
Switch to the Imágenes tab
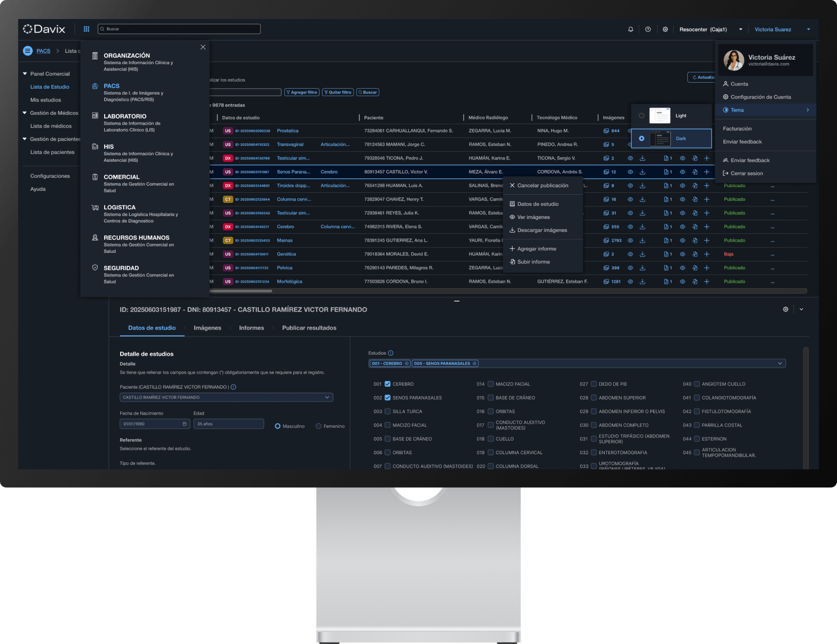[x=207, y=328]
